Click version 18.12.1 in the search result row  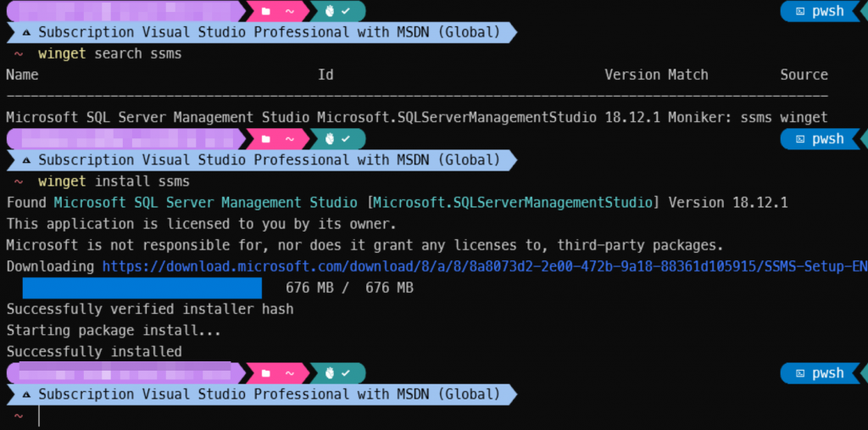click(x=632, y=118)
